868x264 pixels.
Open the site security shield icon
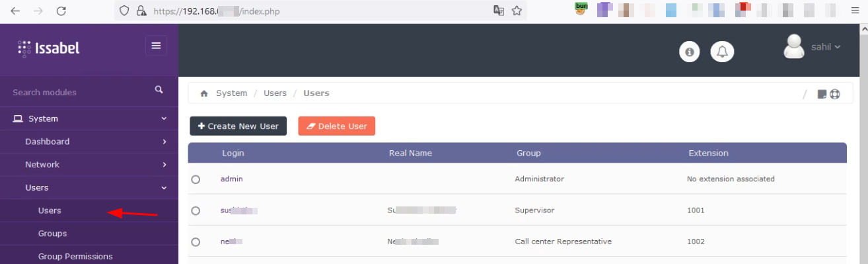(x=125, y=11)
